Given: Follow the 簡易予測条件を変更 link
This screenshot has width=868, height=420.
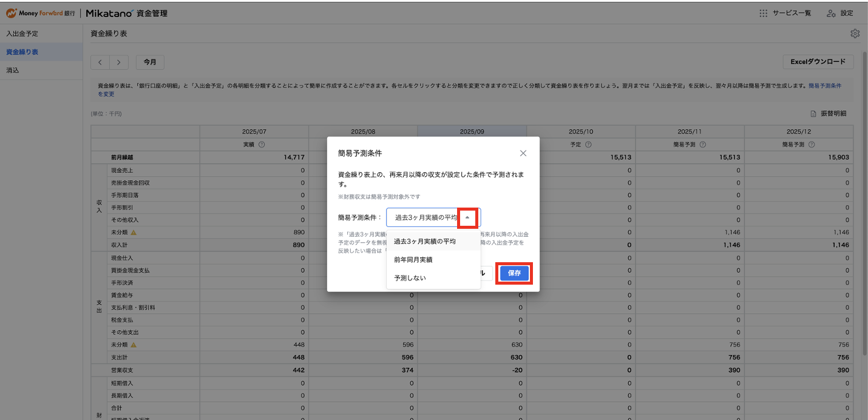Looking at the screenshot, I should 824,86.
